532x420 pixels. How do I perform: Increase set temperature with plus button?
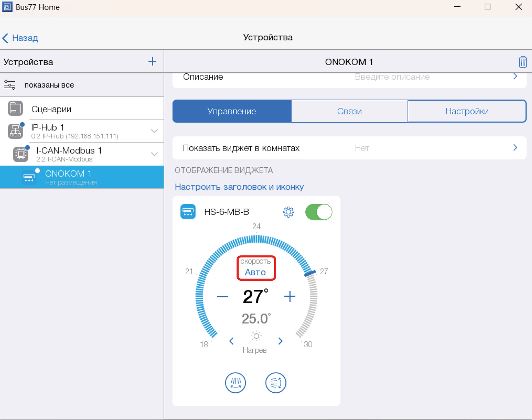click(290, 297)
